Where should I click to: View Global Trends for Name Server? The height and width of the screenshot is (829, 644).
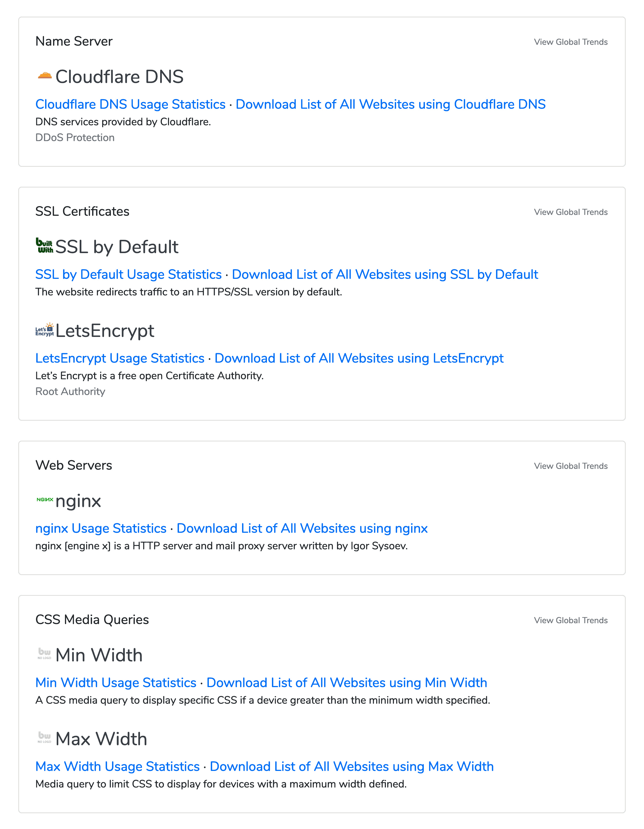(x=571, y=42)
